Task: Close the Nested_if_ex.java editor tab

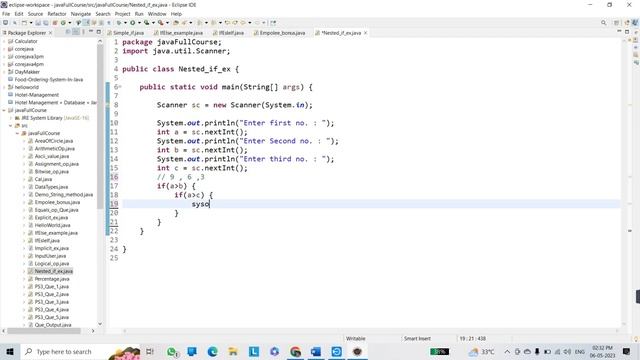Action: click(x=365, y=33)
